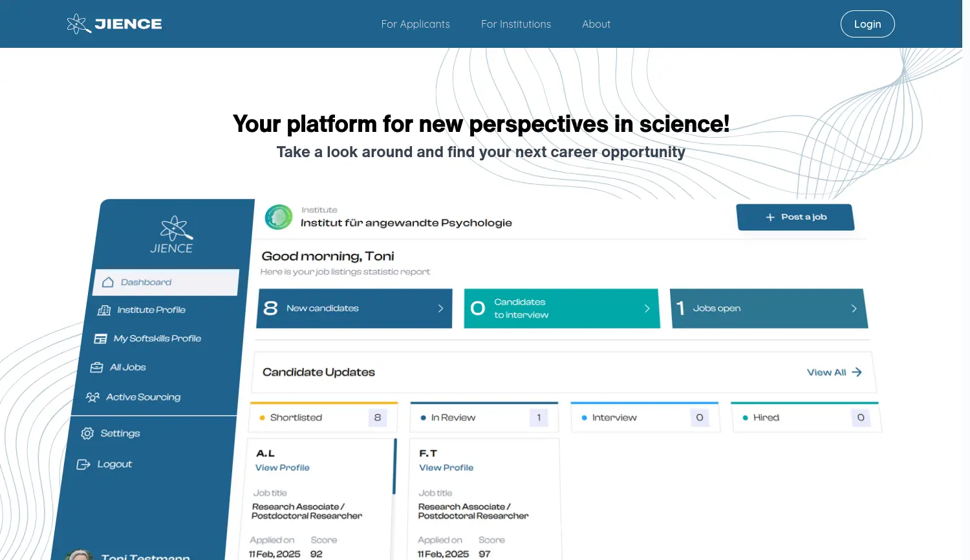Open Dashboard in the sidebar
970x560 pixels.
[x=166, y=283]
